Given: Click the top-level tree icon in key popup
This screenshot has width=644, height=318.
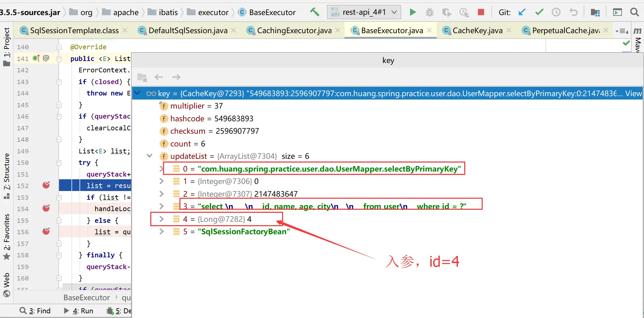Looking at the screenshot, I should 142,77.
